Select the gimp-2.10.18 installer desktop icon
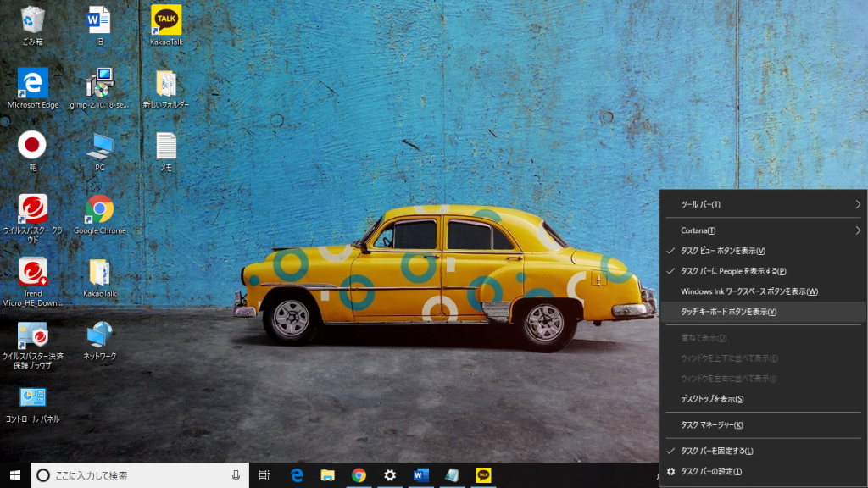Screen dimensions: 868x488 [x=99, y=85]
